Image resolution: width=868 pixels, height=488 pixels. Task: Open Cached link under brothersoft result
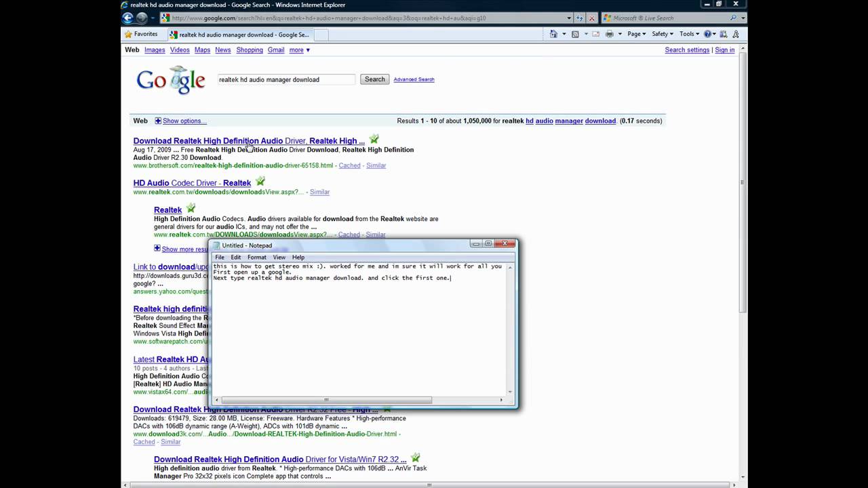(350, 165)
